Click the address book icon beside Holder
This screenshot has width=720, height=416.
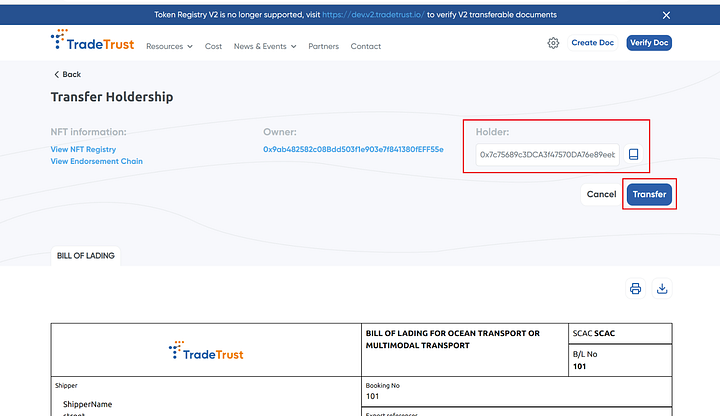point(632,154)
